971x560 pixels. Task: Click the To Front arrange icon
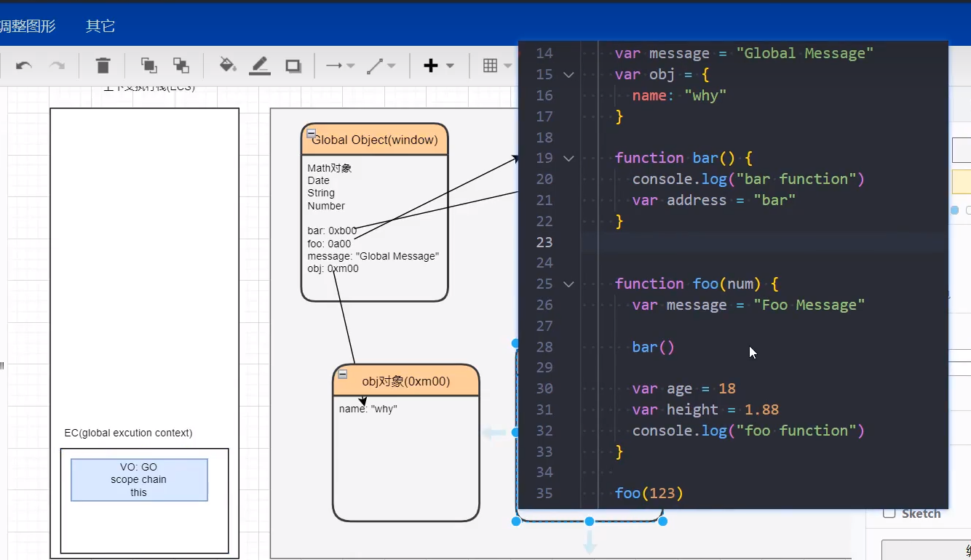(x=148, y=65)
